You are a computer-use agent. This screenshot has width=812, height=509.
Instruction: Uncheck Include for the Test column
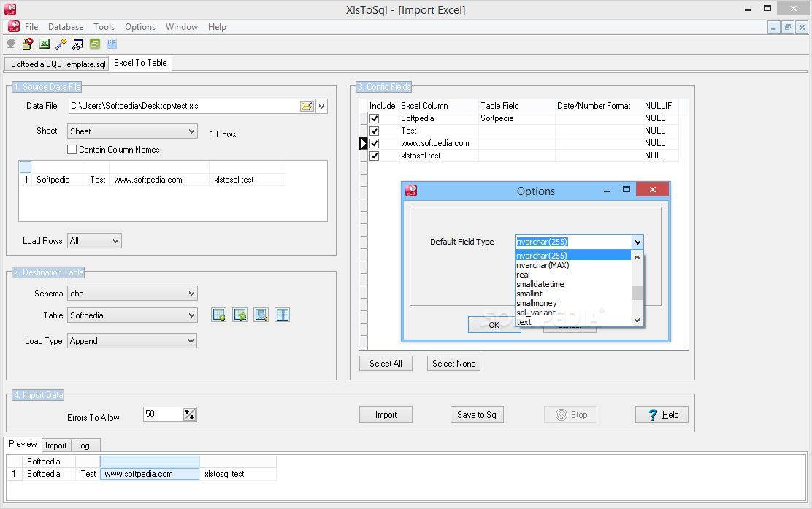375,131
